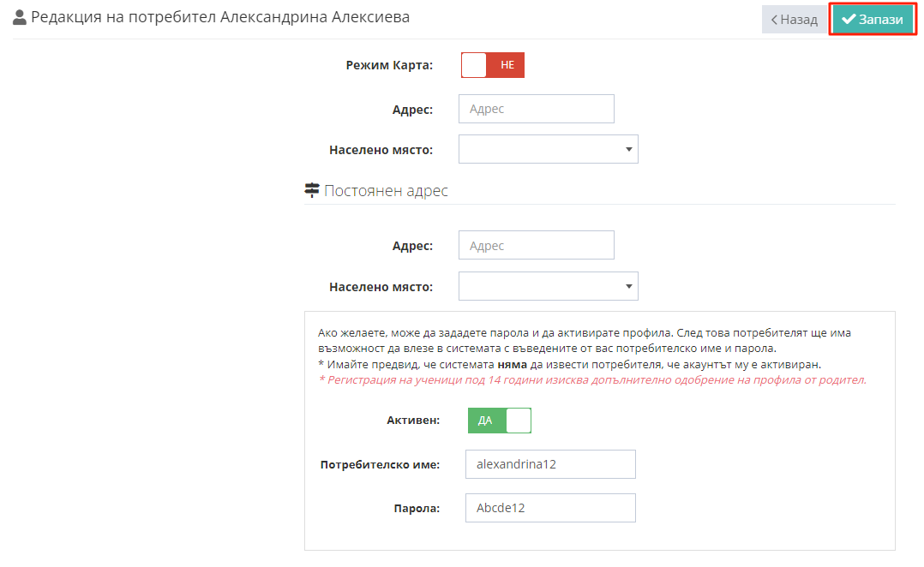The image size is (924, 567).
Task: Expand Населено място under Постоянен адрес
Action: 548,286
